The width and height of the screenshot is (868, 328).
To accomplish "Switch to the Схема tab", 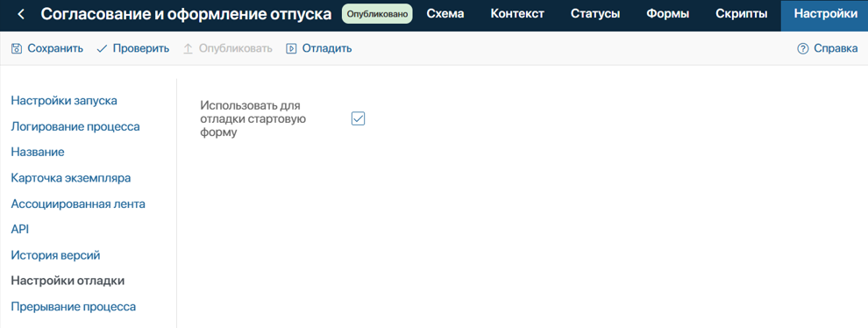I will coord(445,14).
